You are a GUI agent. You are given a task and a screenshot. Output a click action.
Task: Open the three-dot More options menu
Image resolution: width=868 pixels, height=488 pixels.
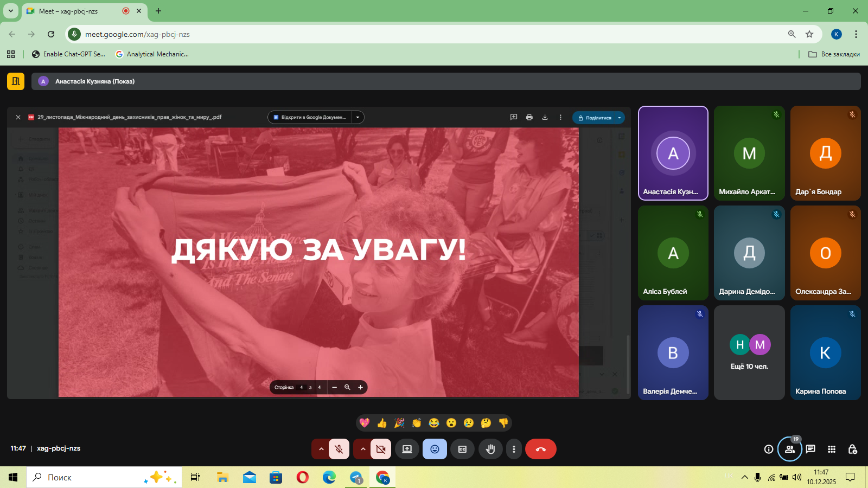coord(514,449)
